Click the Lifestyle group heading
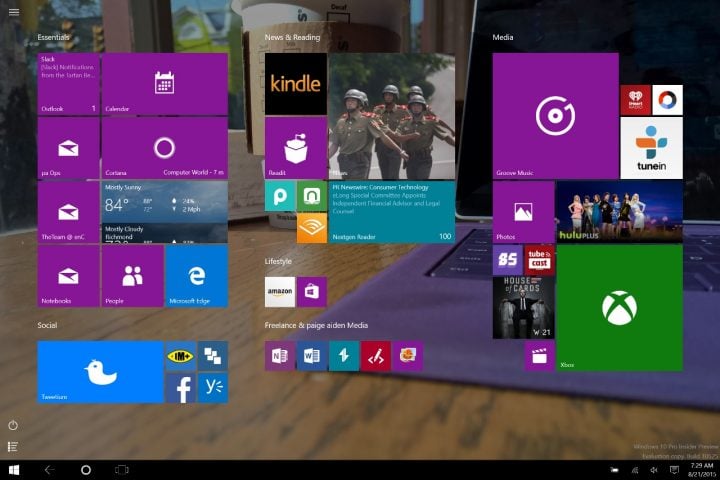This screenshot has height=480, width=720. 278,261
